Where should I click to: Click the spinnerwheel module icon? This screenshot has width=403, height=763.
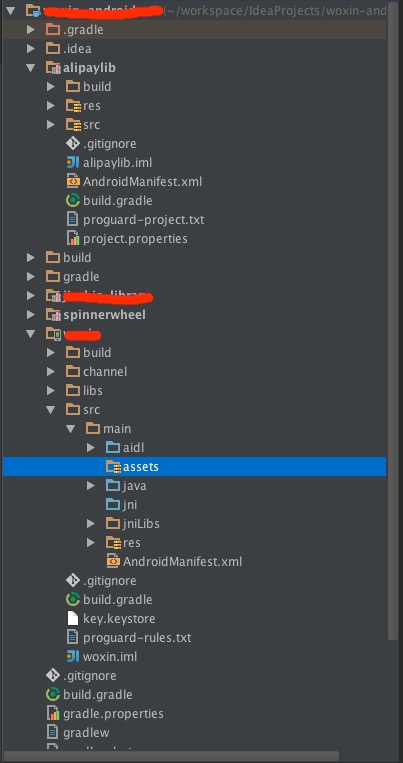(x=53, y=314)
